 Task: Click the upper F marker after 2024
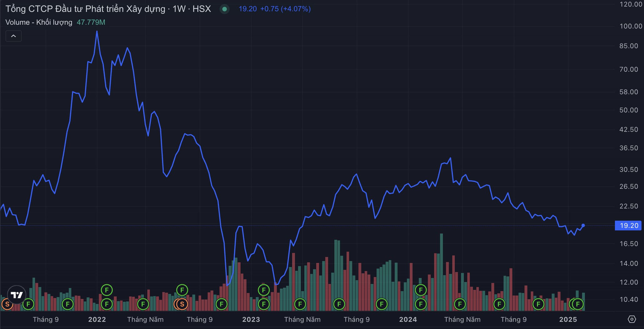[421, 290]
